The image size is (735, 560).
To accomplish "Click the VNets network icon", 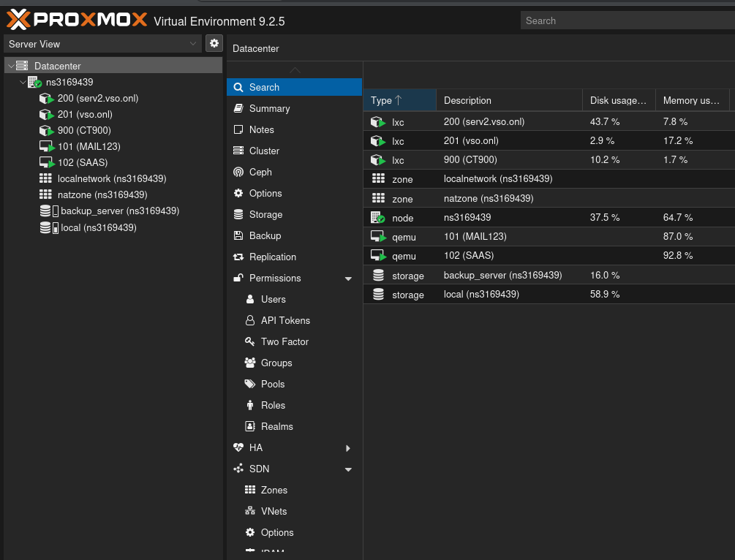I will coord(250,511).
